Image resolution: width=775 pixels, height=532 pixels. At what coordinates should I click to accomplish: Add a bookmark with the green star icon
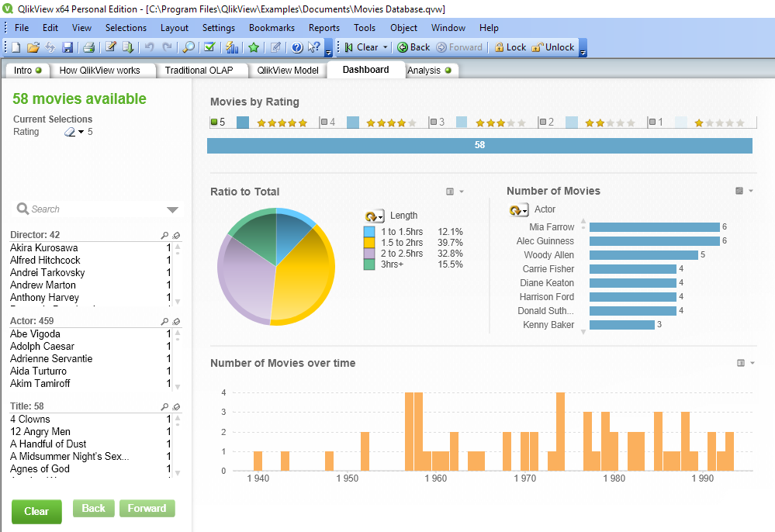pos(254,47)
